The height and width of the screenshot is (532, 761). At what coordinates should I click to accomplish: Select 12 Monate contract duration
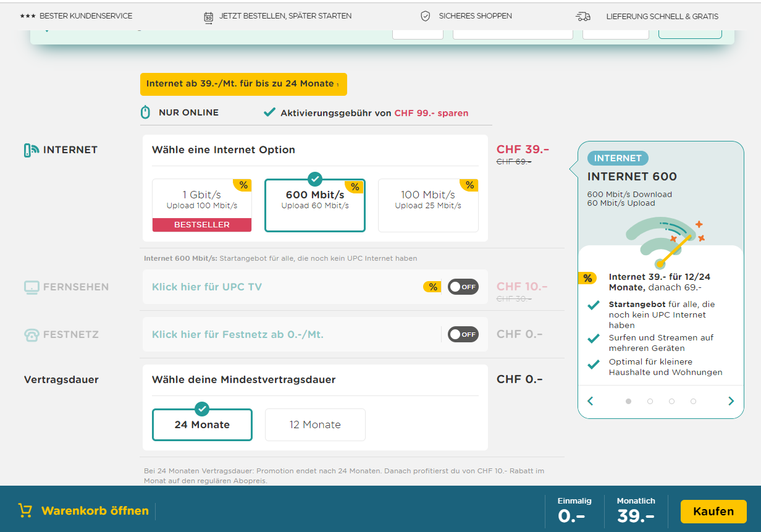[x=315, y=424]
